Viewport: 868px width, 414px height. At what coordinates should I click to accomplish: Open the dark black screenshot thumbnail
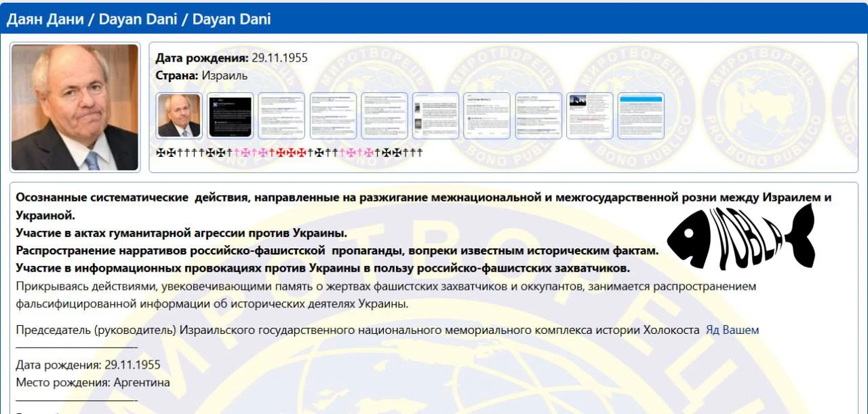[x=231, y=116]
